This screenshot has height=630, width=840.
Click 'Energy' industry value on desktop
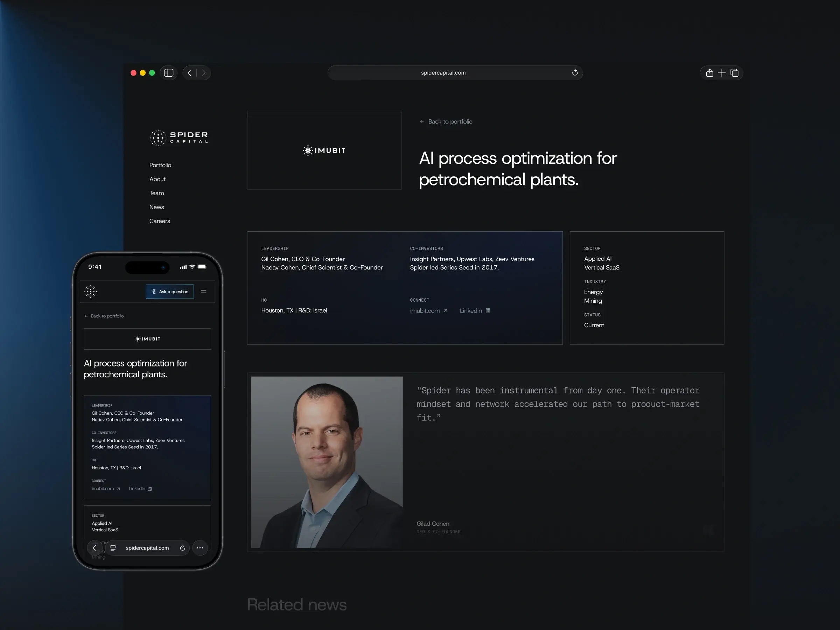593,292
